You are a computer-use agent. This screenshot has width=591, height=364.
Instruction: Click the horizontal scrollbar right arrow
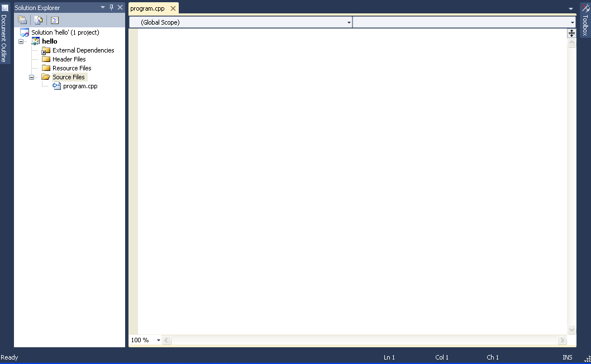tap(562, 340)
